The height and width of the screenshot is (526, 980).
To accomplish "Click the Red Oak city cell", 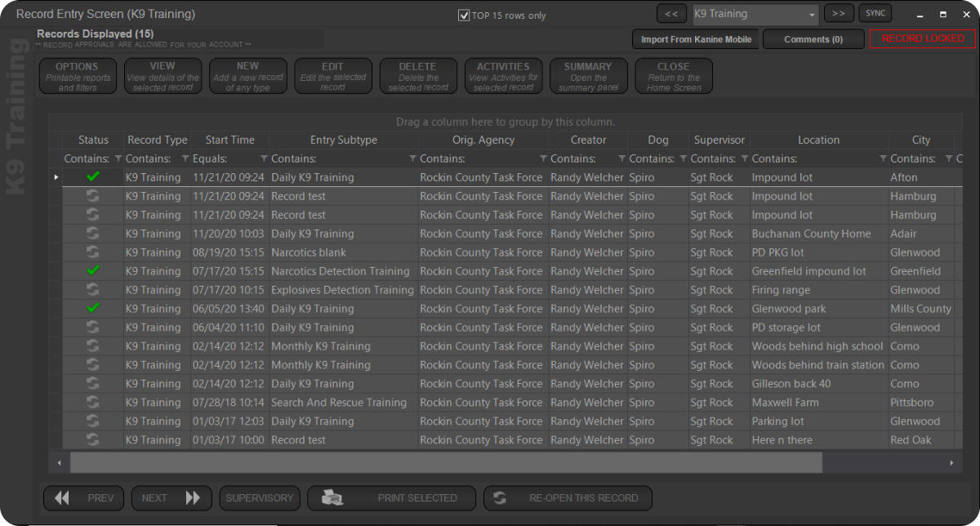I will point(921,440).
